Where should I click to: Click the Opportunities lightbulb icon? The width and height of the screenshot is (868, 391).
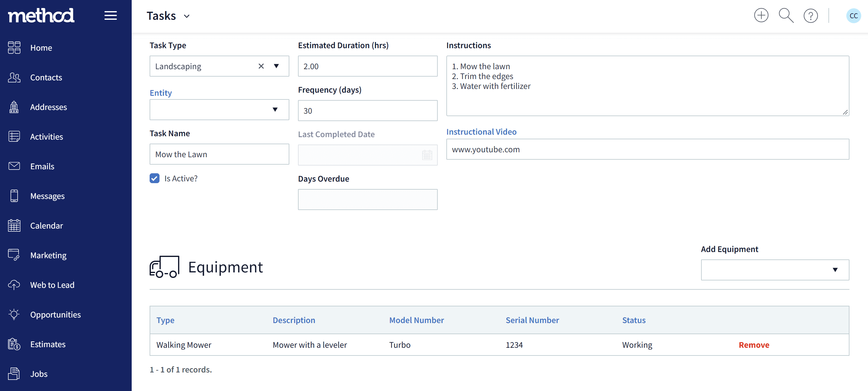point(14,314)
